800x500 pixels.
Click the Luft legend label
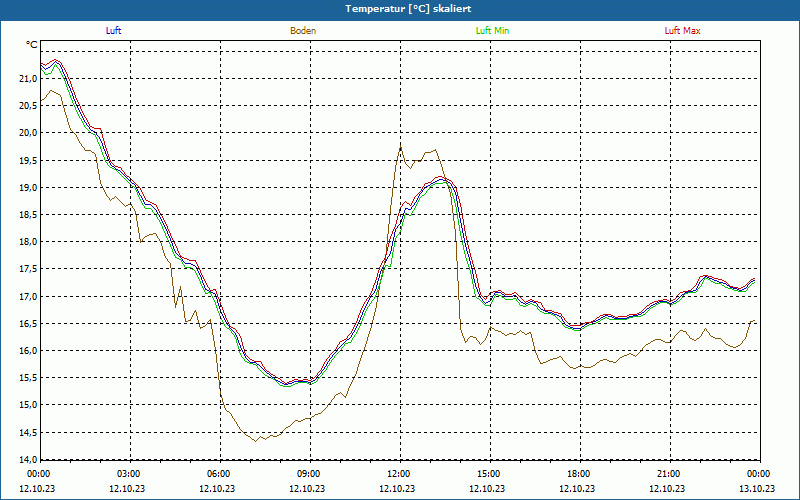pos(113,31)
